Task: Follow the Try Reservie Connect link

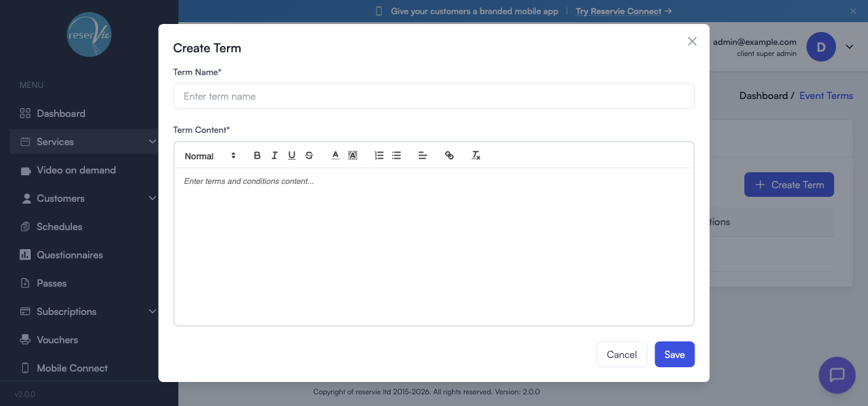Action: (624, 11)
